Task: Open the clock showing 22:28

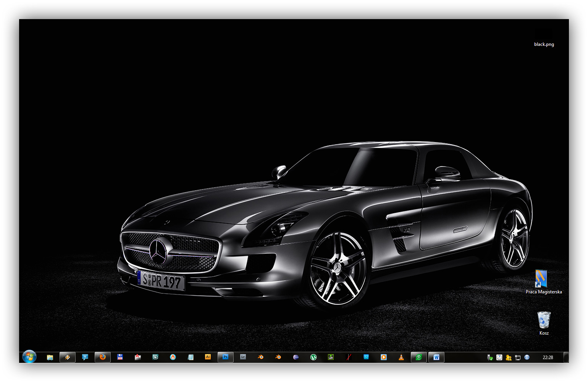Action: pos(548,358)
